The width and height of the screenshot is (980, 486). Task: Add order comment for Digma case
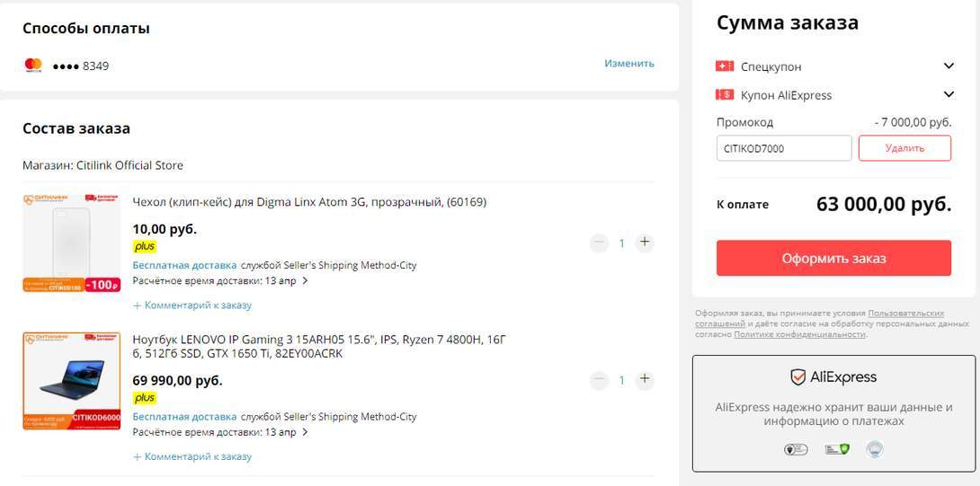tap(192, 305)
